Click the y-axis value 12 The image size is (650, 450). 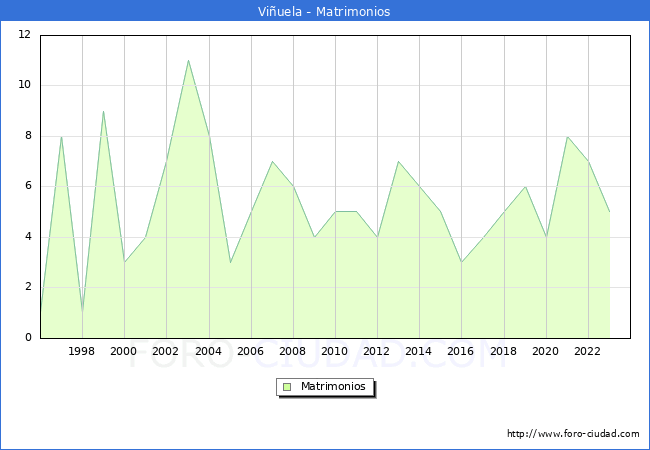coord(25,34)
